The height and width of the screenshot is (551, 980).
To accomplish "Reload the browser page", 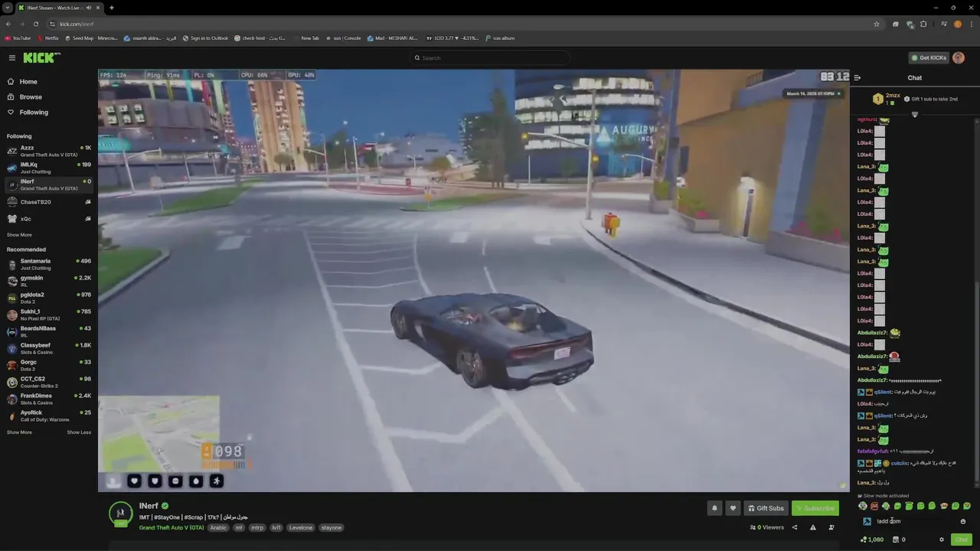I will [x=36, y=24].
